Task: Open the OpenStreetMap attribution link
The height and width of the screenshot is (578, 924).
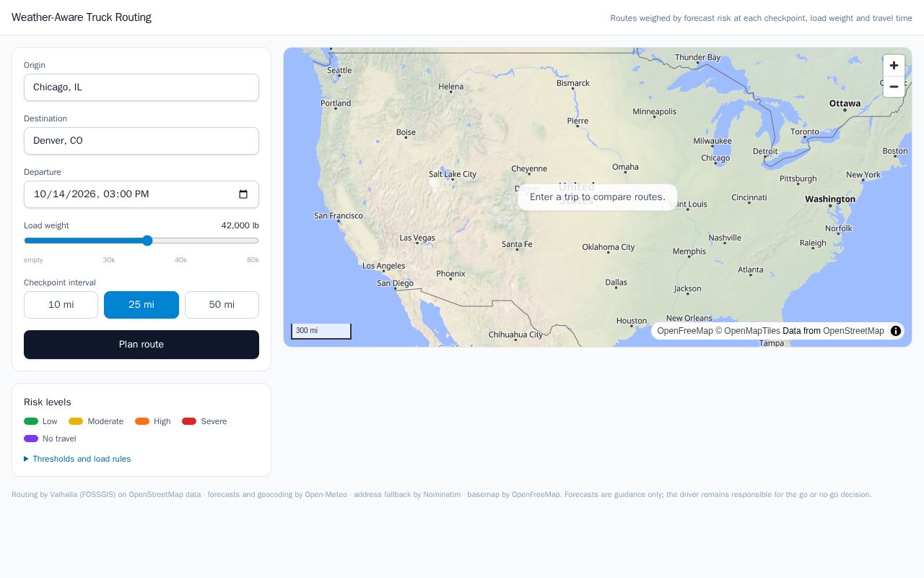Action: pyautogui.click(x=853, y=331)
